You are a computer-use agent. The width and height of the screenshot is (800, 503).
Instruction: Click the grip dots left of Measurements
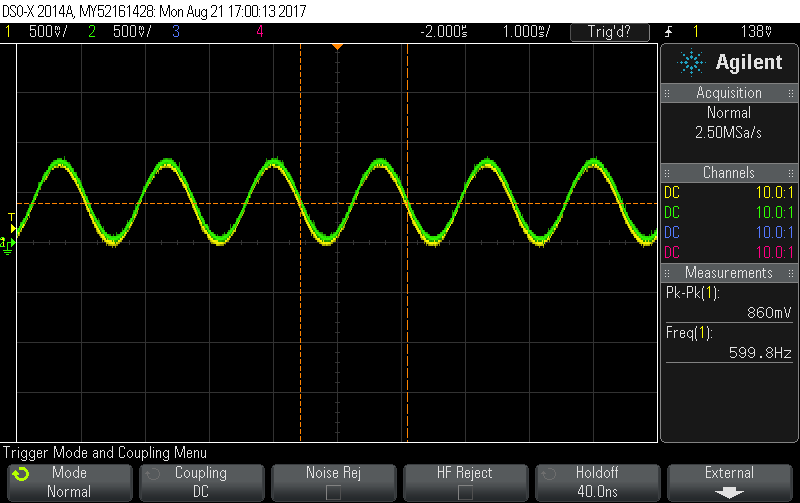point(667,273)
